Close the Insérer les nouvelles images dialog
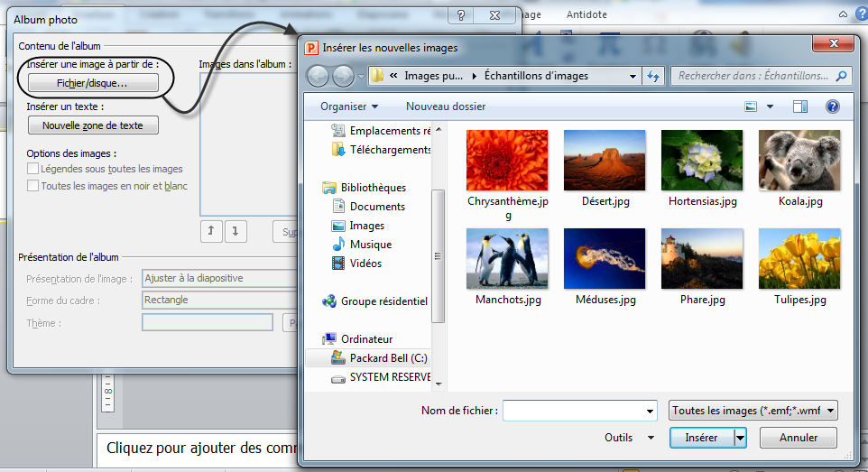This screenshot has height=472, width=868. pos(834,43)
